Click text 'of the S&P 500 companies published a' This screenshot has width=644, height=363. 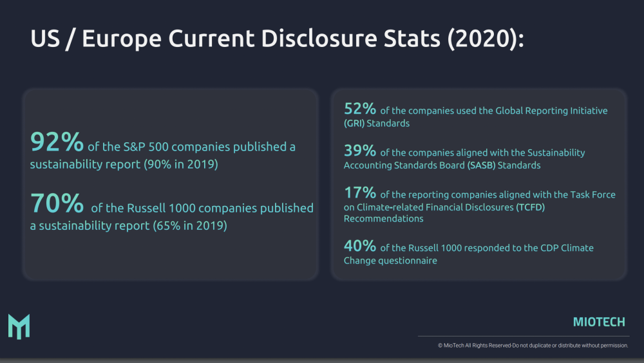point(191,147)
